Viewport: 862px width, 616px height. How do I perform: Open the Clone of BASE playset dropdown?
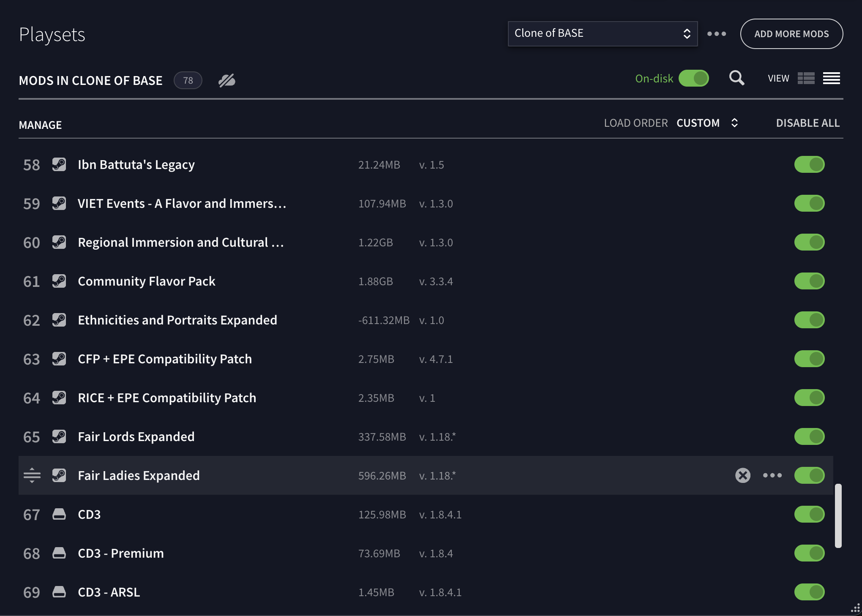coord(603,34)
